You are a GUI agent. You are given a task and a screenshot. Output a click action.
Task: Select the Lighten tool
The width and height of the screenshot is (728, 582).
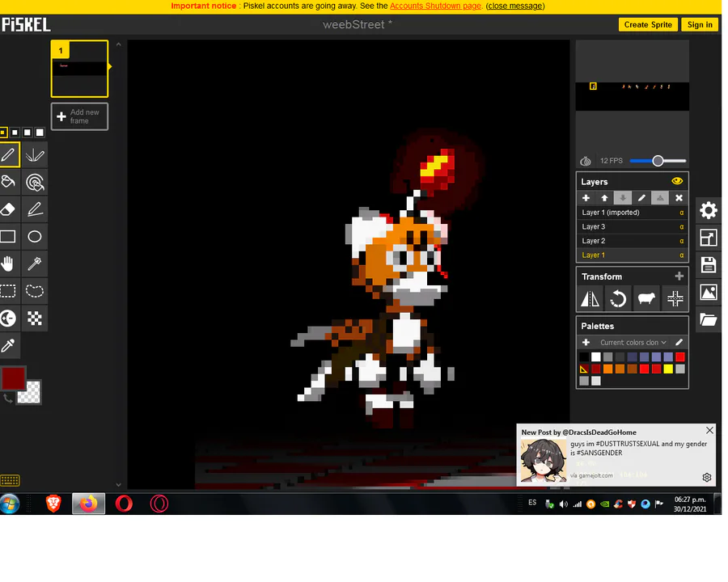point(9,318)
